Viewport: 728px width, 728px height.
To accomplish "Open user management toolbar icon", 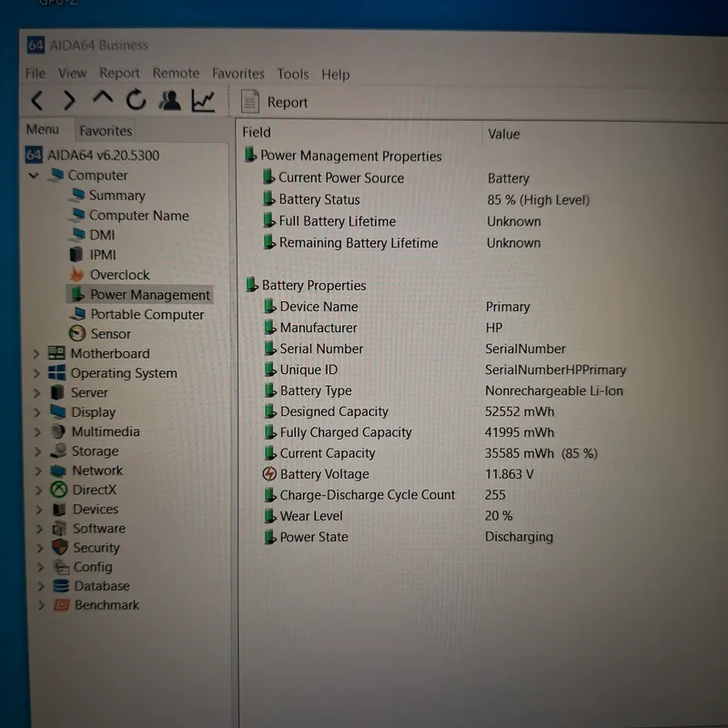I will (x=170, y=100).
